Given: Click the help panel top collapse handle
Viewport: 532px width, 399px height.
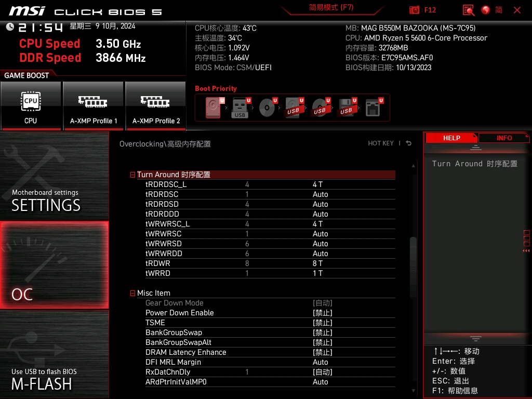Looking at the screenshot, I should (x=476, y=148).
